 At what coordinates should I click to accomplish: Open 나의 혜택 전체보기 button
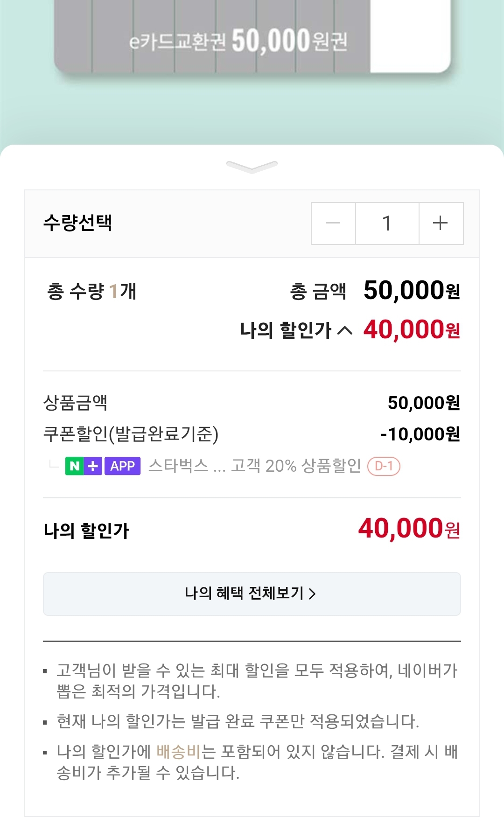point(252,594)
